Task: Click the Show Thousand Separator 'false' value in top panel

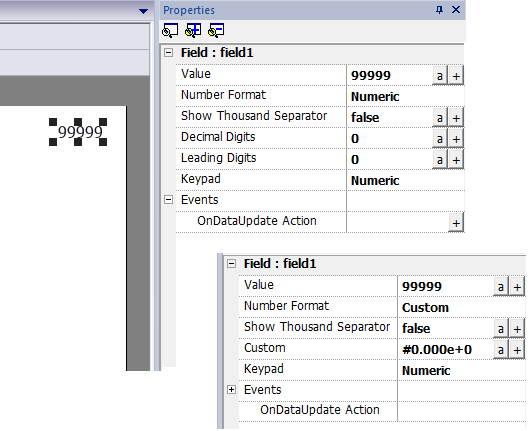Action: click(x=365, y=118)
